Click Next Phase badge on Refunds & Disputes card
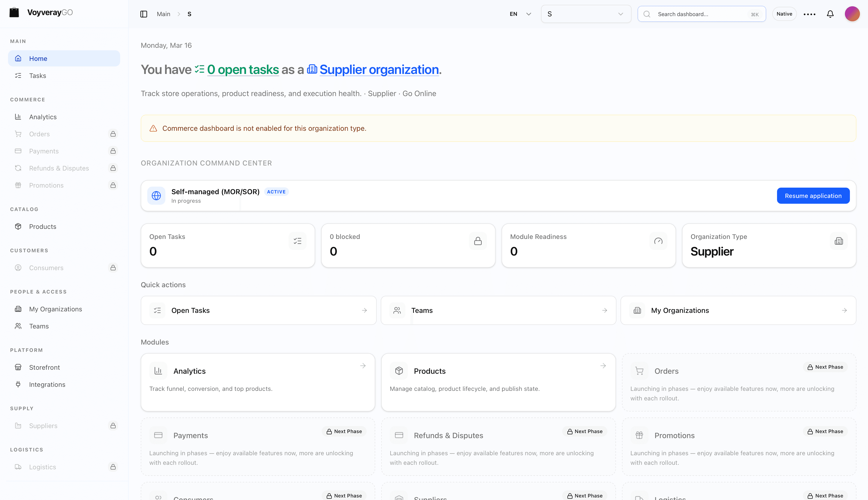Image resolution: width=868 pixels, height=500 pixels. [x=585, y=431]
